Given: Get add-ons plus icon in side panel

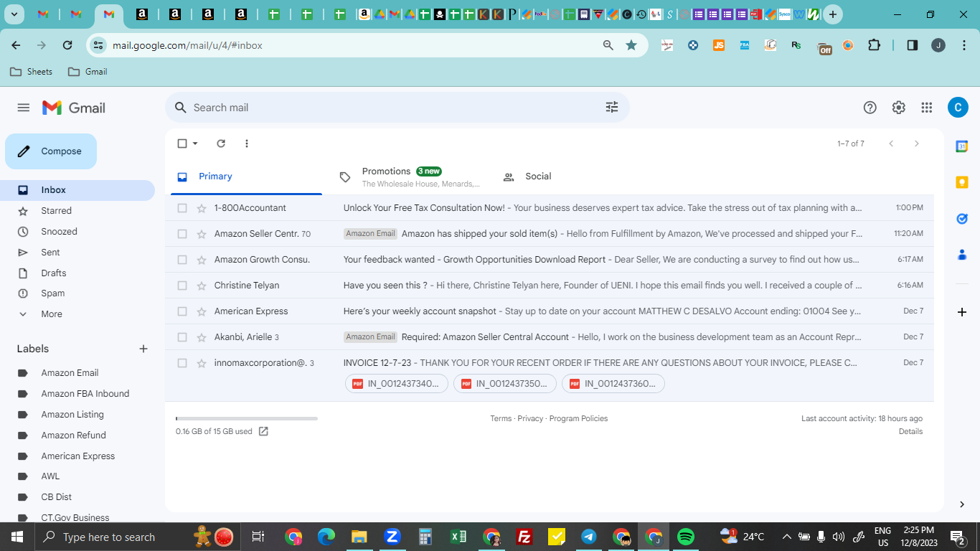Looking at the screenshot, I should pos(962,312).
